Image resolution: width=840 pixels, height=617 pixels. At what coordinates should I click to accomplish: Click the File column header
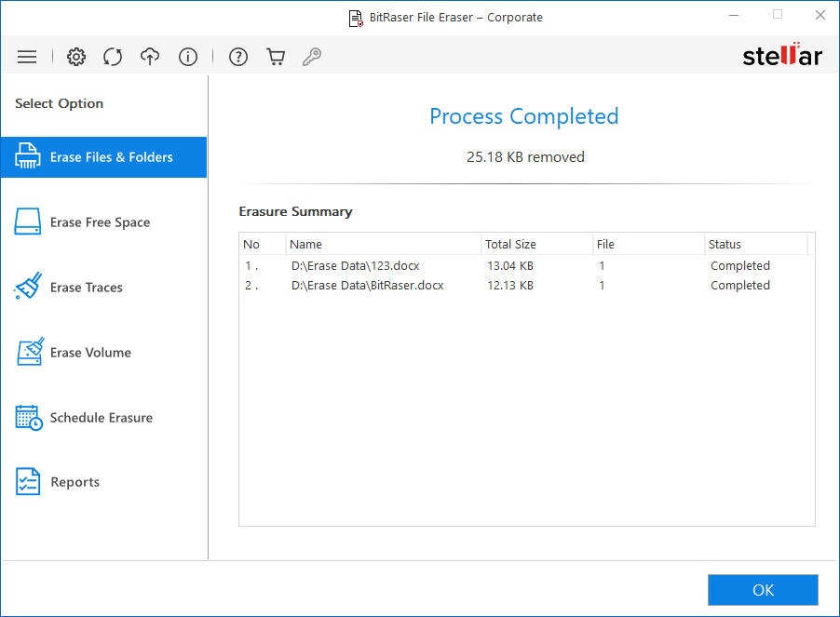pyautogui.click(x=649, y=245)
